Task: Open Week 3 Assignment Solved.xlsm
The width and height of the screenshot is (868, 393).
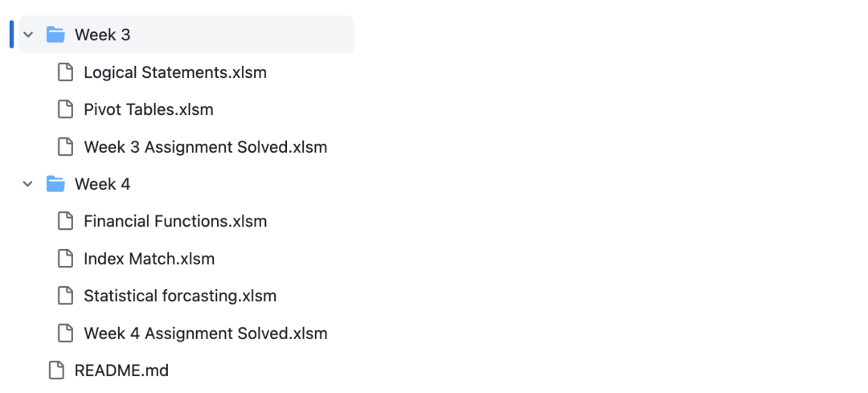Action: [205, 147]
